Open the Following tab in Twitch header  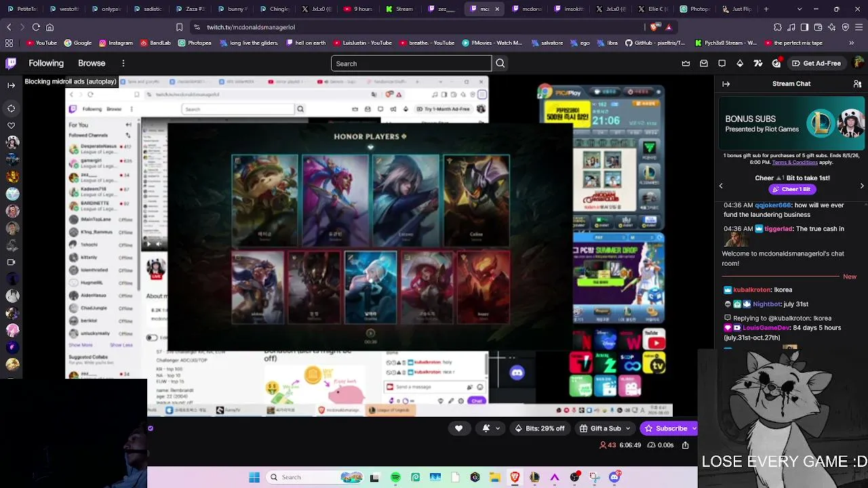[x=46, y=63]
